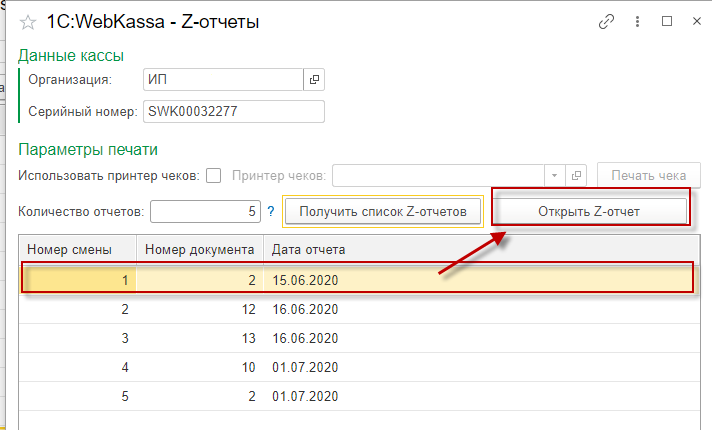Viewport: 712px width, 430px height.
Task: Click the Открыть Z-отчет button
Action: pyautogui.click(x=589, y=212)
